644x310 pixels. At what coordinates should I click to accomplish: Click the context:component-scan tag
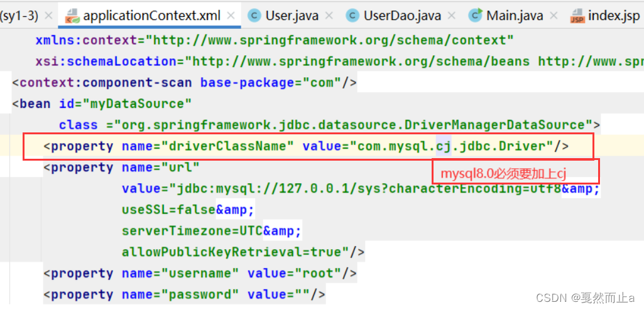[106, 83]
